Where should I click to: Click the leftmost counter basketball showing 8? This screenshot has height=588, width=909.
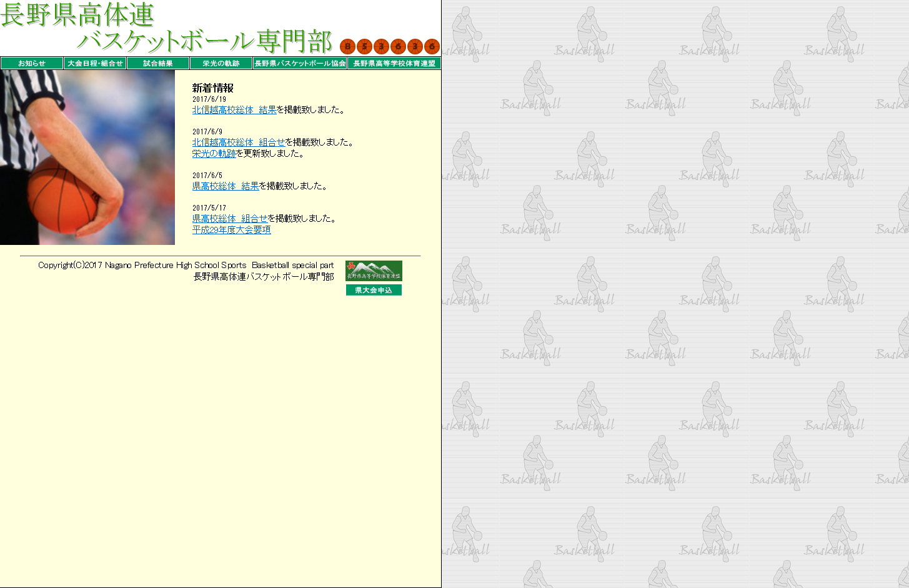tap(348, 47)
